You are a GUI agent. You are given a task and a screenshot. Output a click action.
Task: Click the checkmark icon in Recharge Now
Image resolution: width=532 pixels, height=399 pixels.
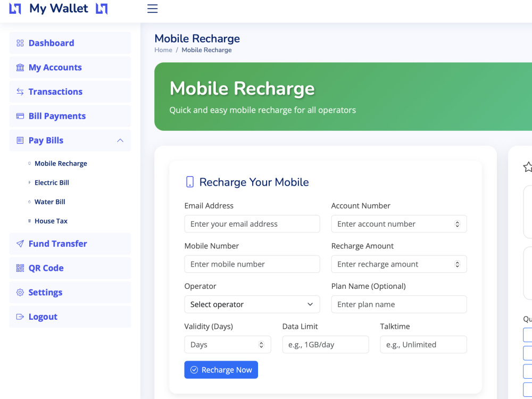click(194, 370)
